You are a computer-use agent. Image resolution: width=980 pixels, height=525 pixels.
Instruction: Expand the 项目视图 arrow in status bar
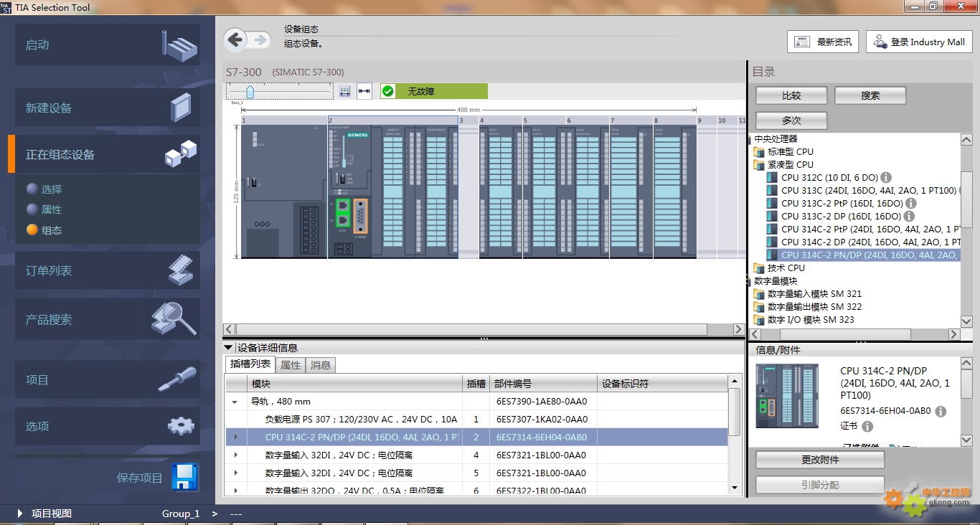point(19,514)
